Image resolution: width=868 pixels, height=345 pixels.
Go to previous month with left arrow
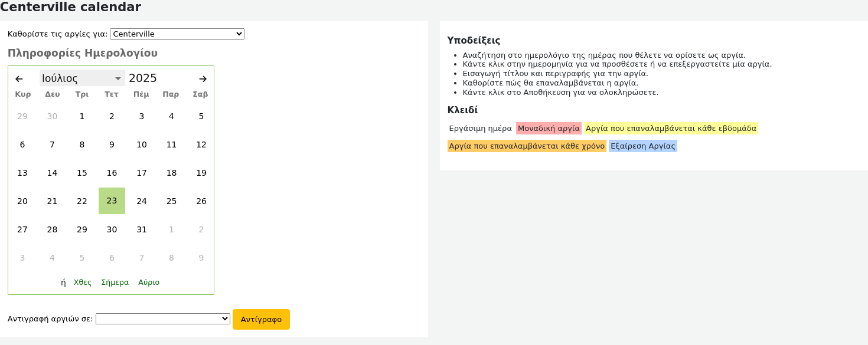click(x=19, y=79)
